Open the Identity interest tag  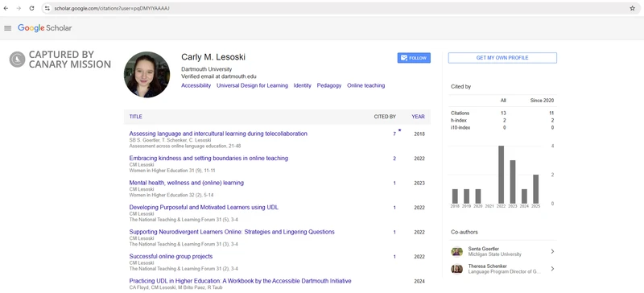(303, 85)
